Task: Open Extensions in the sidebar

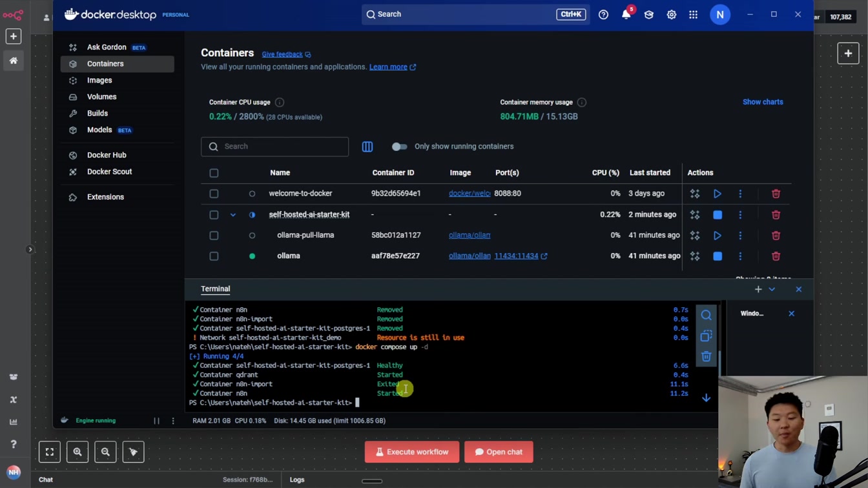Action: click(105, 197)
